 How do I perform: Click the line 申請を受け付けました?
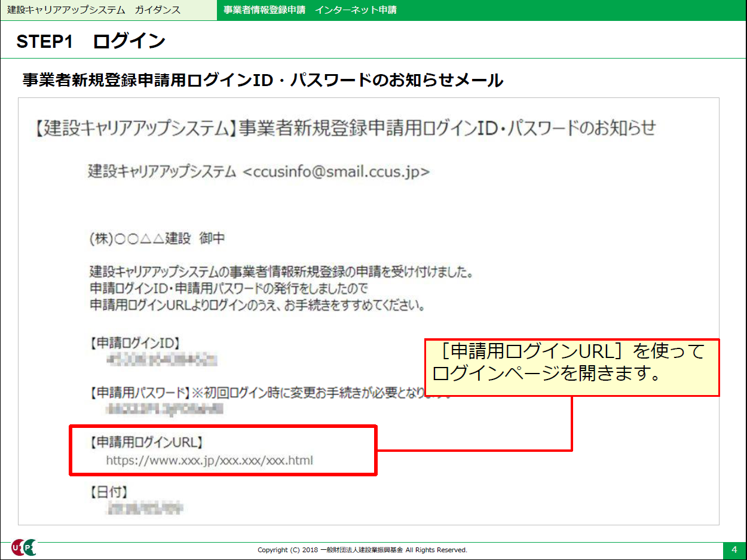pos(281,273)
